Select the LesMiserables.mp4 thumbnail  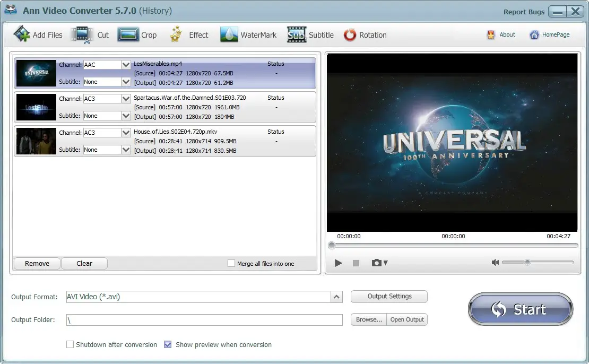point(36,73)
